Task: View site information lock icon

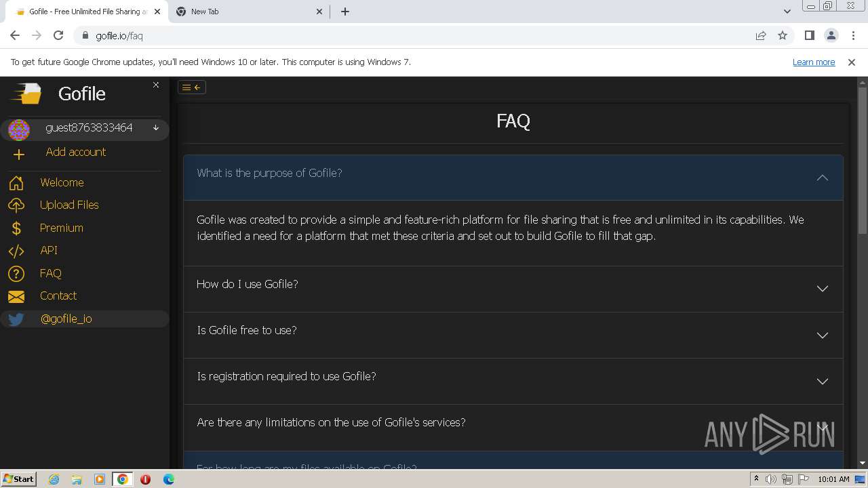Action: pyautogui.click(x=85, y=35)
